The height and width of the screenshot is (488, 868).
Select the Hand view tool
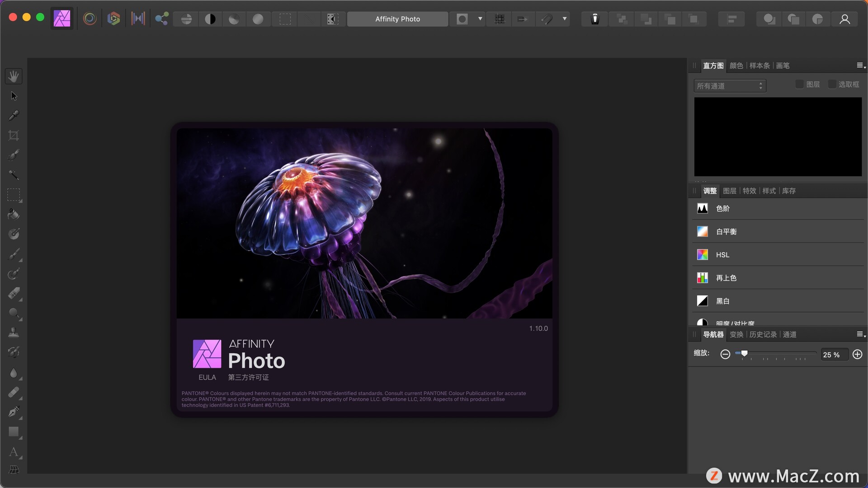point(14,76)
